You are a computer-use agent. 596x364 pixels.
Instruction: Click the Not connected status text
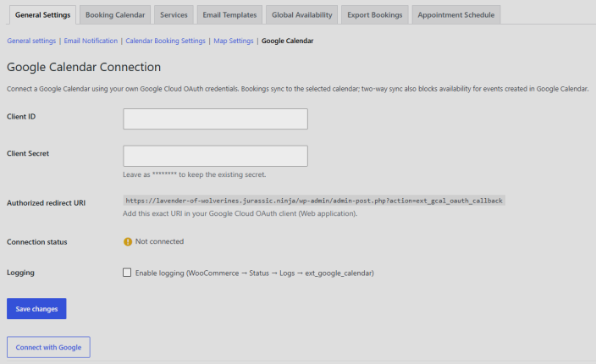pyautogui.click(x=159, y=241)
